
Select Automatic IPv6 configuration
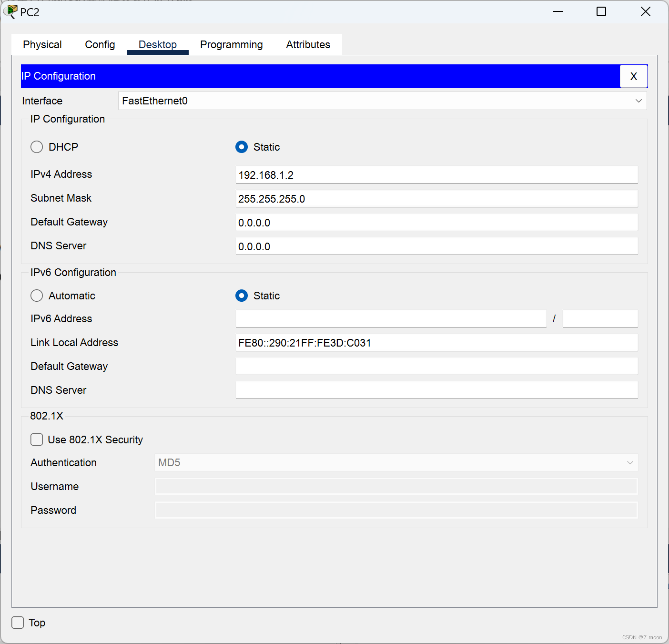coord(37,296)
